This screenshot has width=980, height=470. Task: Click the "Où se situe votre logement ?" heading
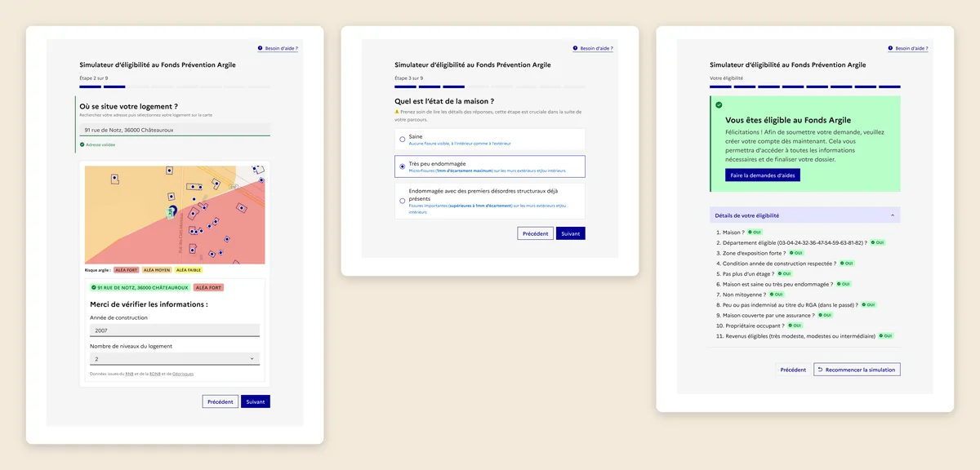[x=128, y=106]
